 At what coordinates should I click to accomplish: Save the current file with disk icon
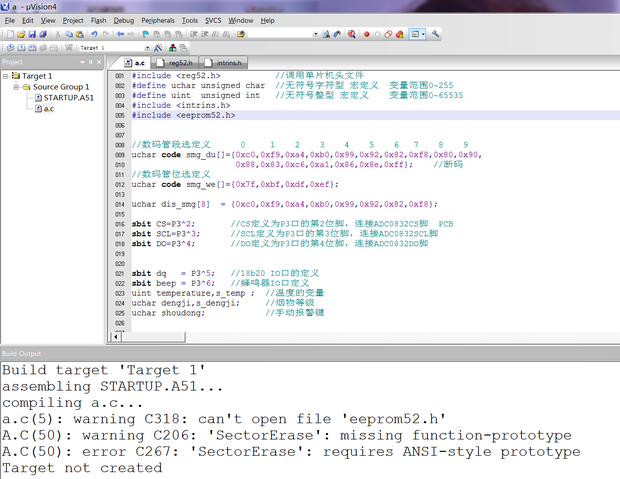tap(31, 34)
